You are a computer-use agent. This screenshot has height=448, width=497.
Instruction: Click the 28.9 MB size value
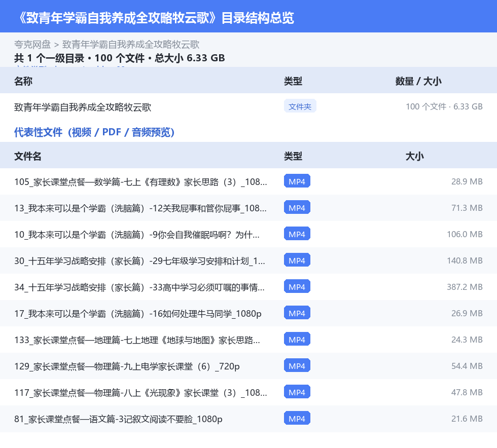(x=467, y=181)
